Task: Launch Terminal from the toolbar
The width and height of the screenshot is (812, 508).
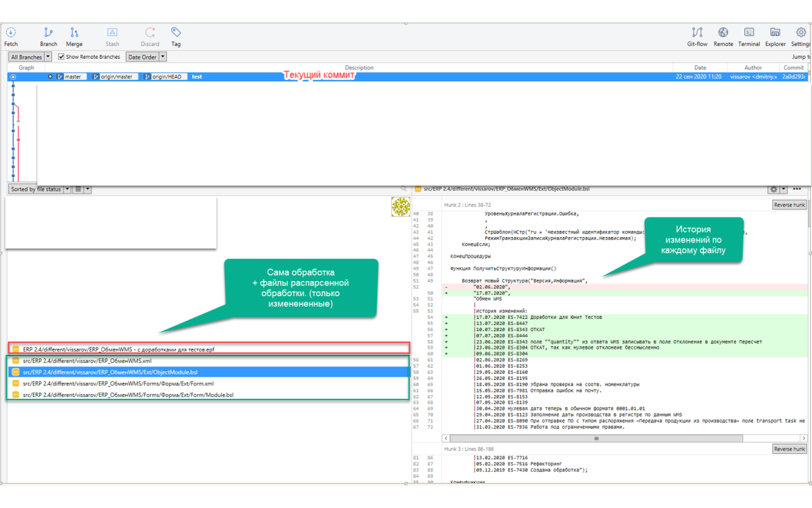Action: click(749, 37)
